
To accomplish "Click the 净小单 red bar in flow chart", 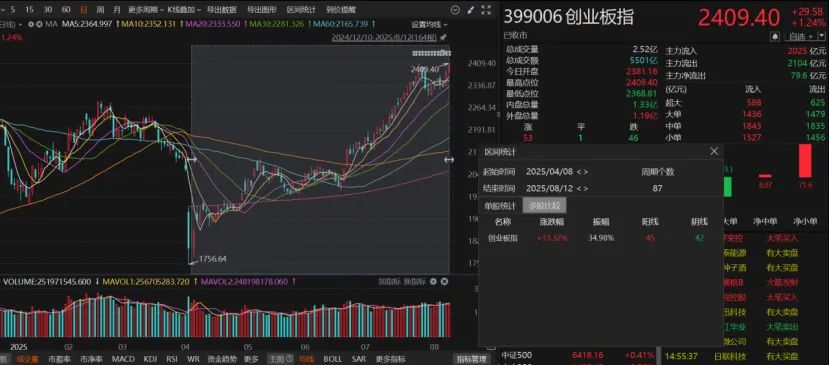I will 805,161.
